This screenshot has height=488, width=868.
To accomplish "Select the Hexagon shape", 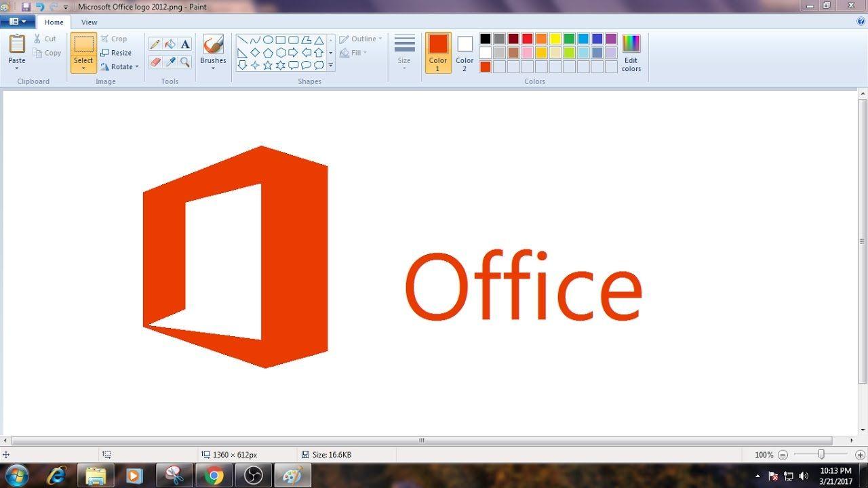I will (281, 53).
